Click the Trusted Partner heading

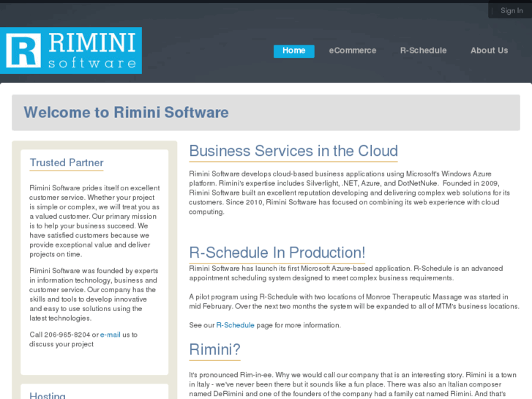(x=67, y=163)
